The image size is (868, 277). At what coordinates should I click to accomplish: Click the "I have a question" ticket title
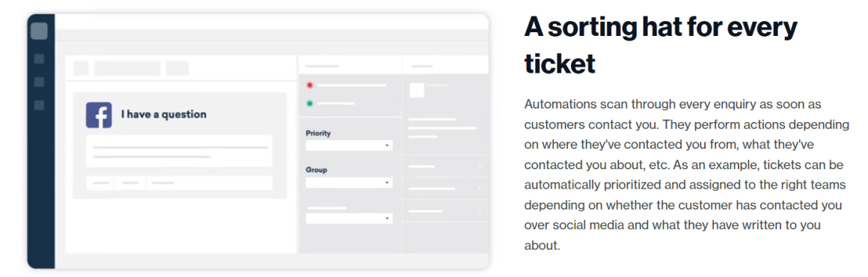coord(164,115)
